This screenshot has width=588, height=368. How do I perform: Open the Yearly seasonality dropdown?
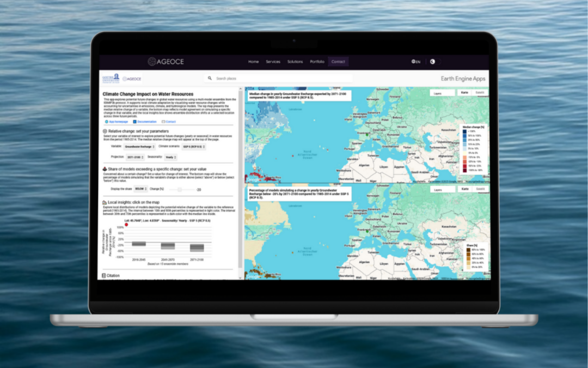(x=170, y=158)
